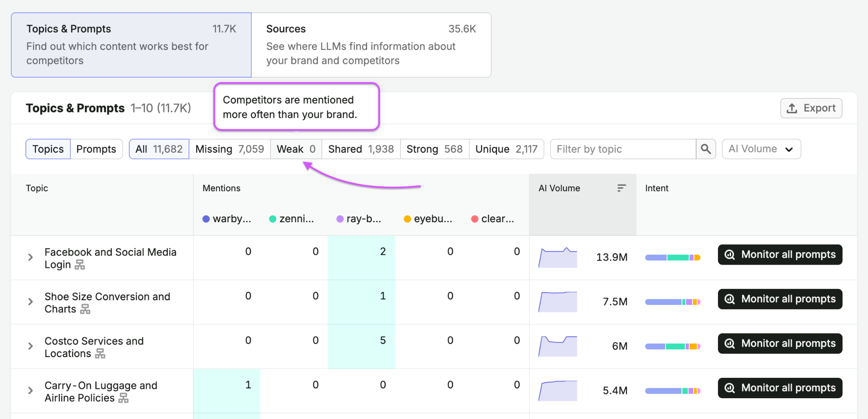Click hierarchy icon beside Costco Services and Locations
The width and height of the screenshot is (868, 419).
coord(100,354)
